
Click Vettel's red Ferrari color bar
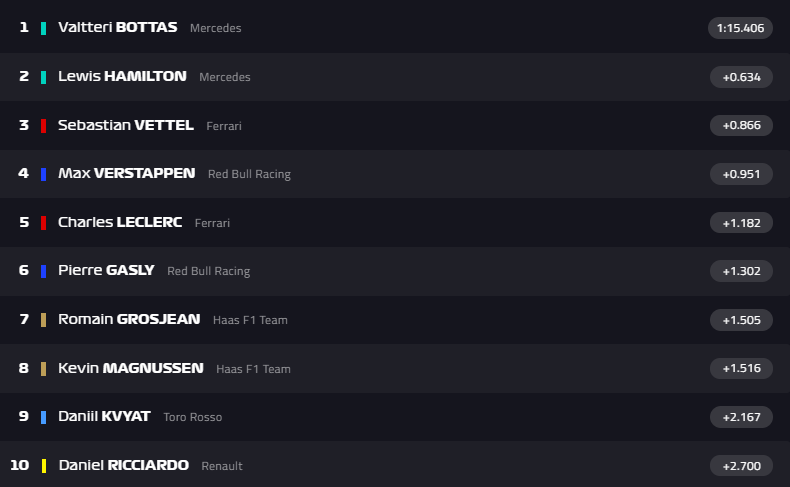point(44,126)
